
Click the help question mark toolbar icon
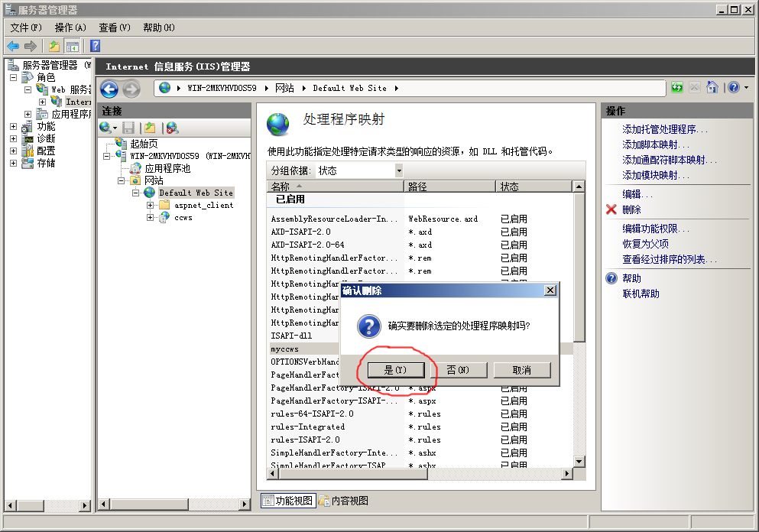coord(96,46)
